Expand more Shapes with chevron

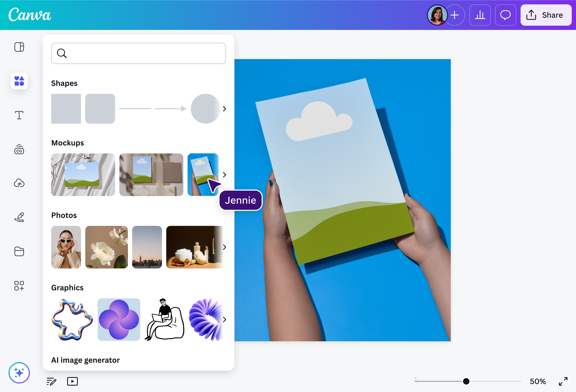(224, 109)
